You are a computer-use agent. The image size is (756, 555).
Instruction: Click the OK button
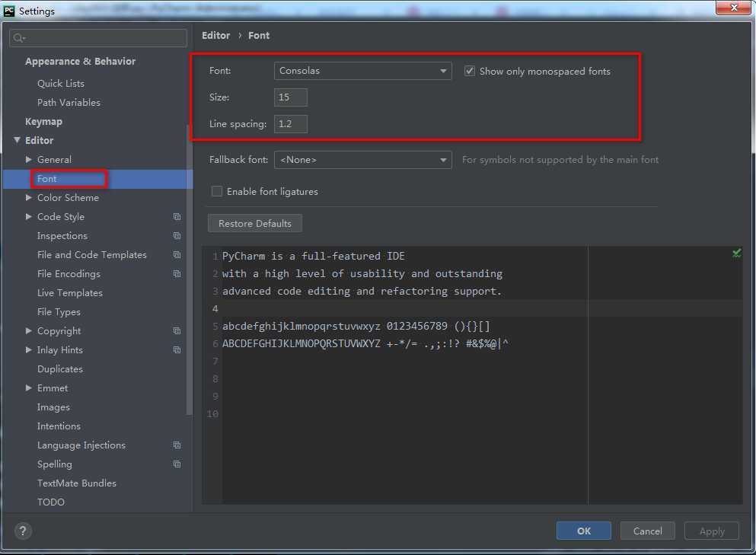click(583, 531)
